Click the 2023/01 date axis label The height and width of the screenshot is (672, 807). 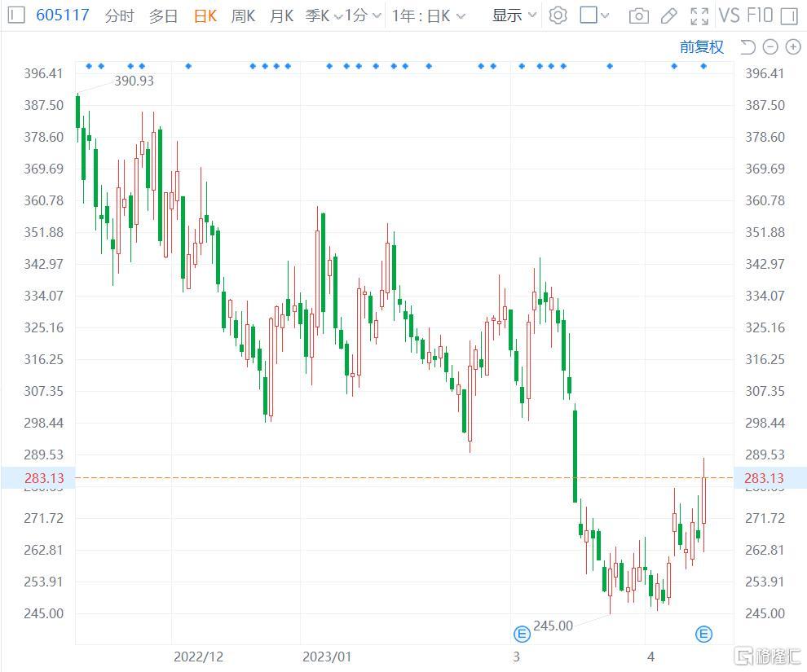click(x=327, y=657)
